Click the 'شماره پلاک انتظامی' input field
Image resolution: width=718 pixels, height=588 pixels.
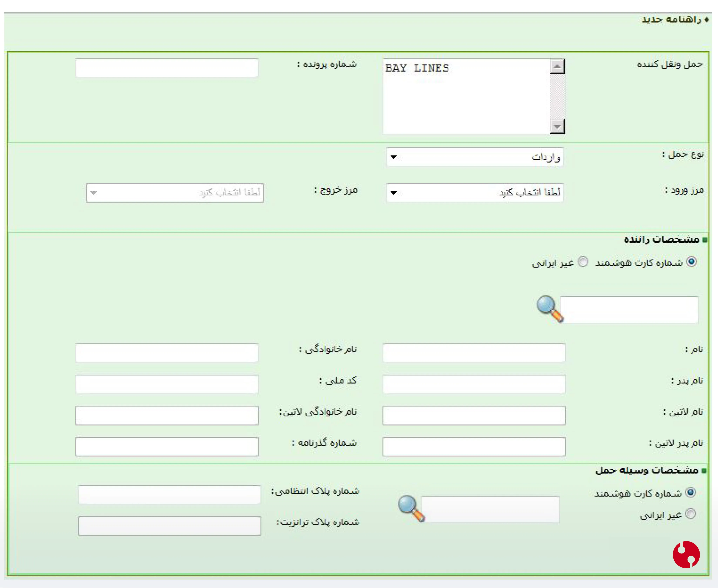(170, 495)
